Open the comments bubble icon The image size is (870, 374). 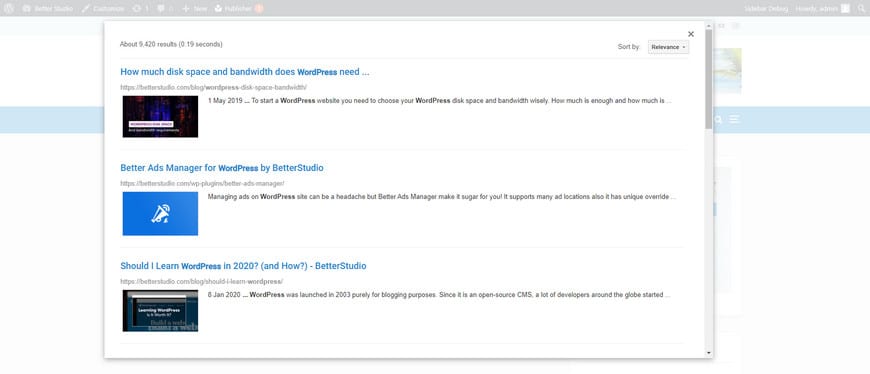[160, 9]
